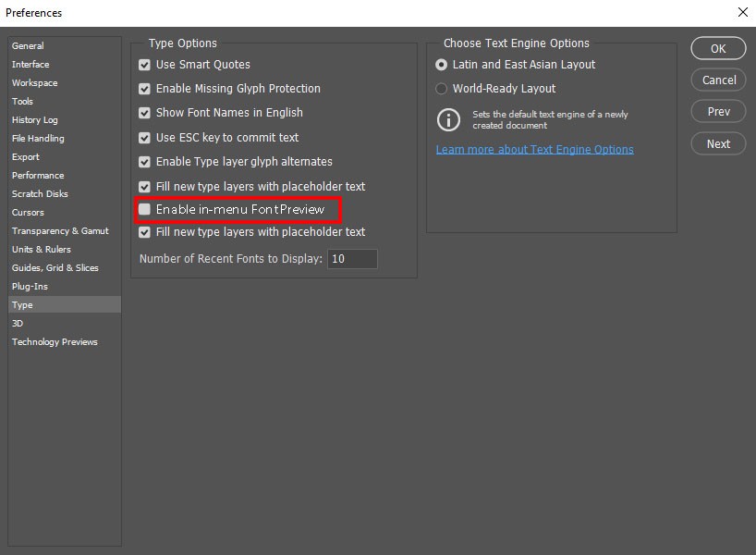Open Export preferences

point(64,157)
